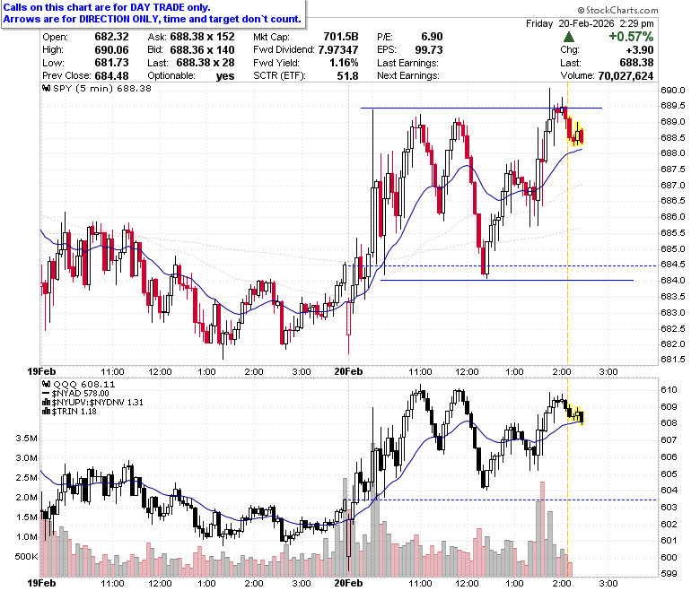Select the 20Feb date label on SPY axis
Screen dimensions: 700x591
point(348,371)
